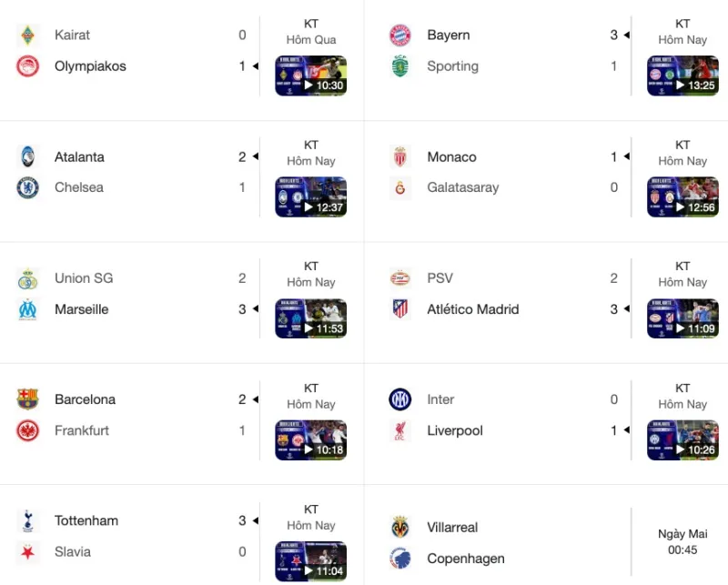Click the Atalanta club crest
728x585 pixels.
pyautogui.click(x=29, y=156)
